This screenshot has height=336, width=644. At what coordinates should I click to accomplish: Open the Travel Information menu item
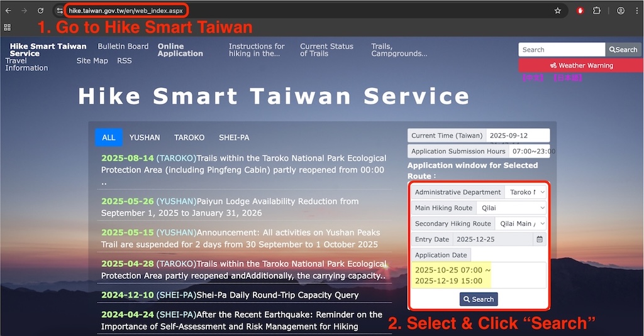pos(26,65)
